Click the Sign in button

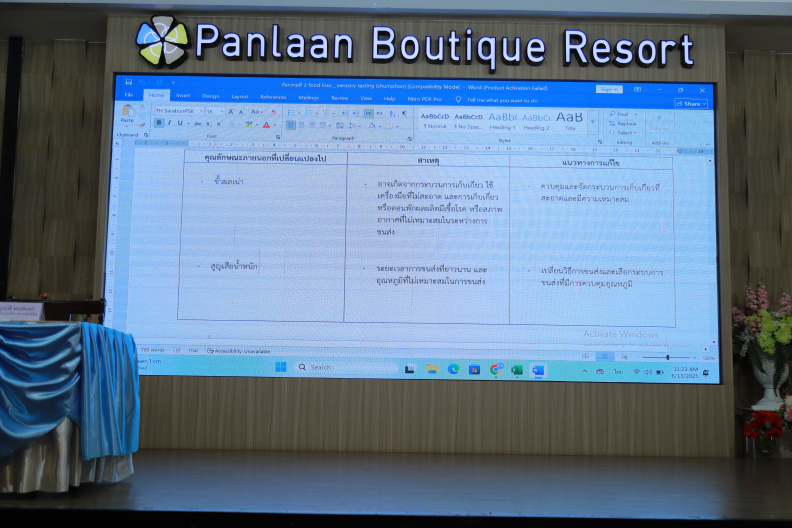[609, 89]
